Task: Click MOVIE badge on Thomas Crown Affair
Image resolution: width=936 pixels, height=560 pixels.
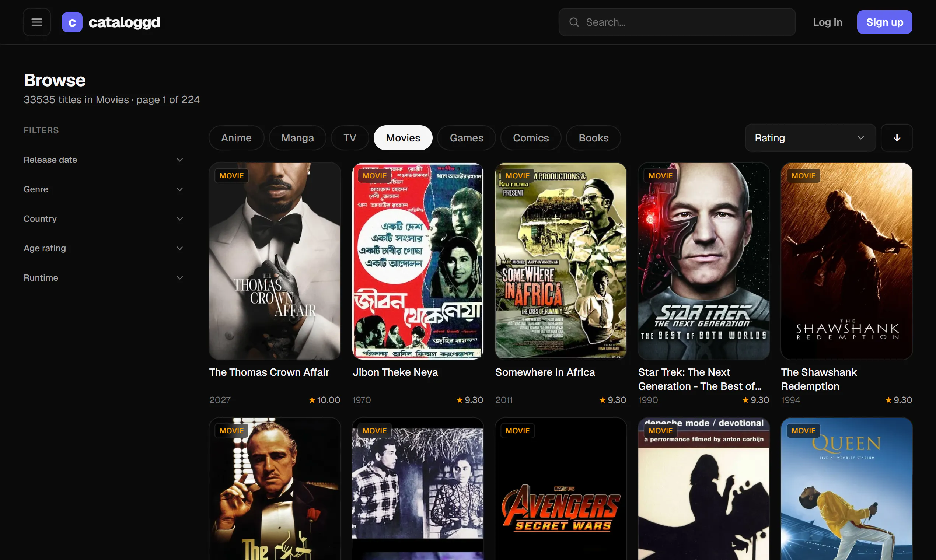Action: tap(232, 175)
